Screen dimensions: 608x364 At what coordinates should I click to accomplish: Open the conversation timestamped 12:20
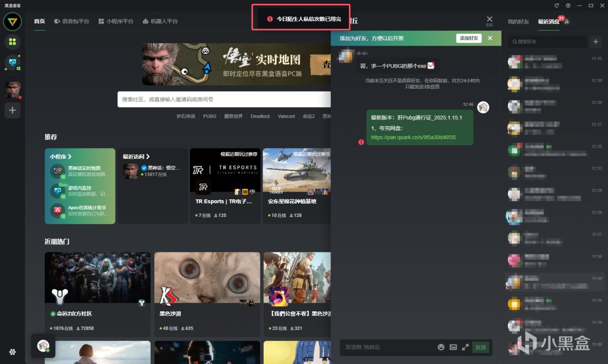554,216
